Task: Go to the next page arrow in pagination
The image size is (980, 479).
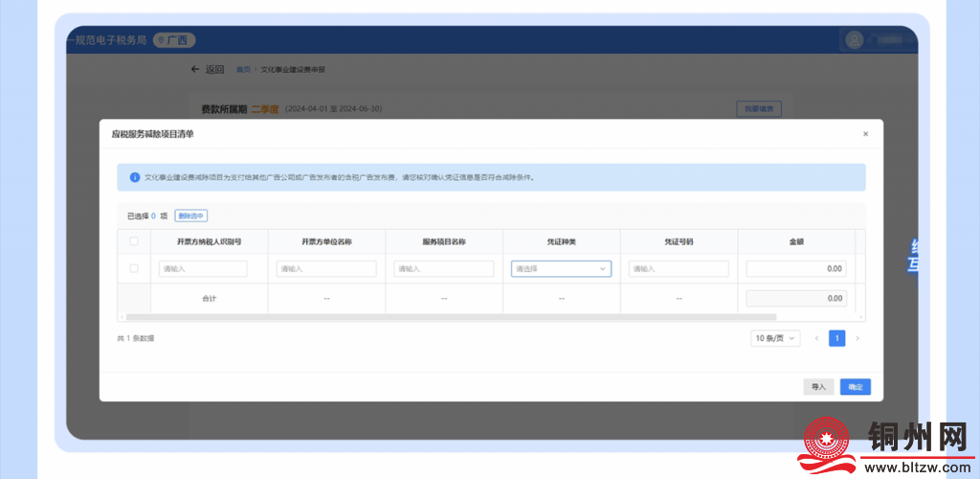Action: [x=857, y=338]
